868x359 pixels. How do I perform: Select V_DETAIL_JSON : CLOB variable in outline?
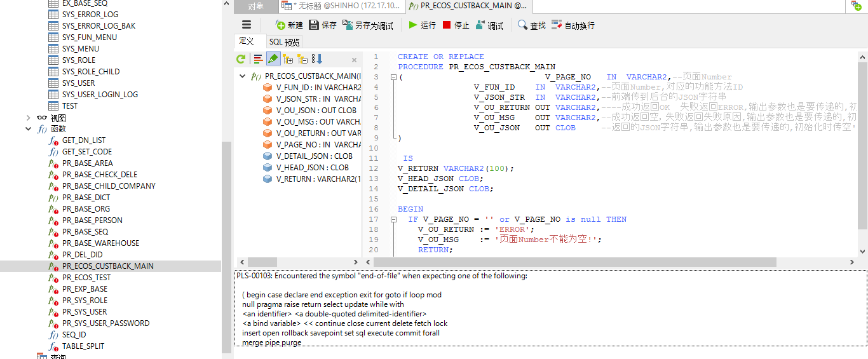coord(308,156)
